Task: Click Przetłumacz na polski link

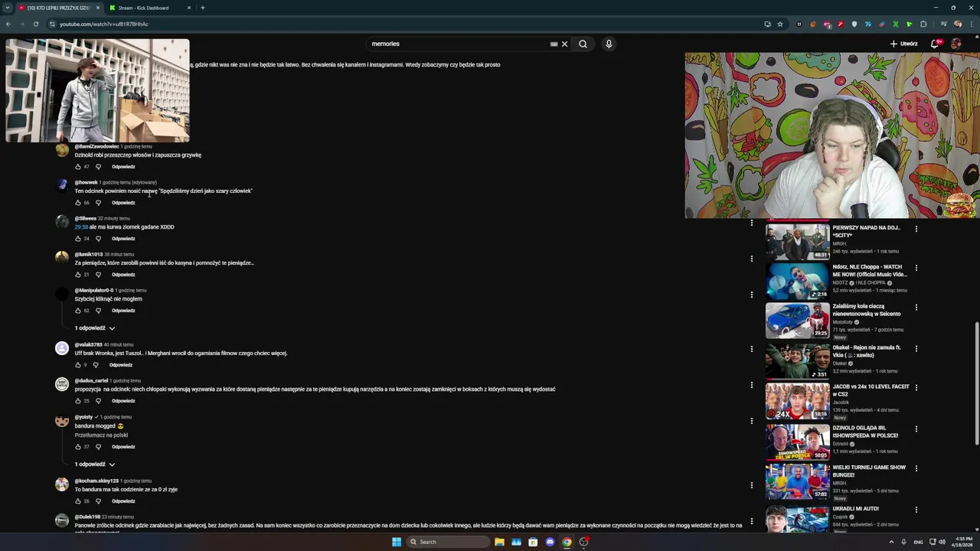Action: 101,435
